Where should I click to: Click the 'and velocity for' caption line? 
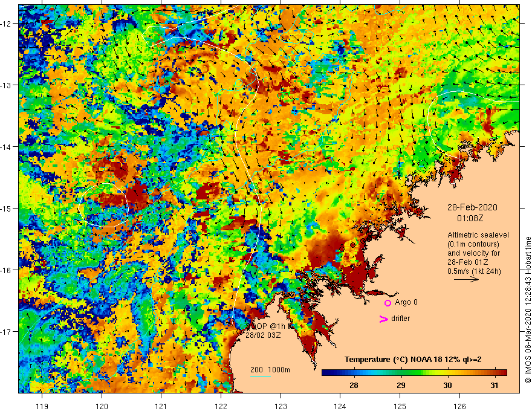click(473, 253)
